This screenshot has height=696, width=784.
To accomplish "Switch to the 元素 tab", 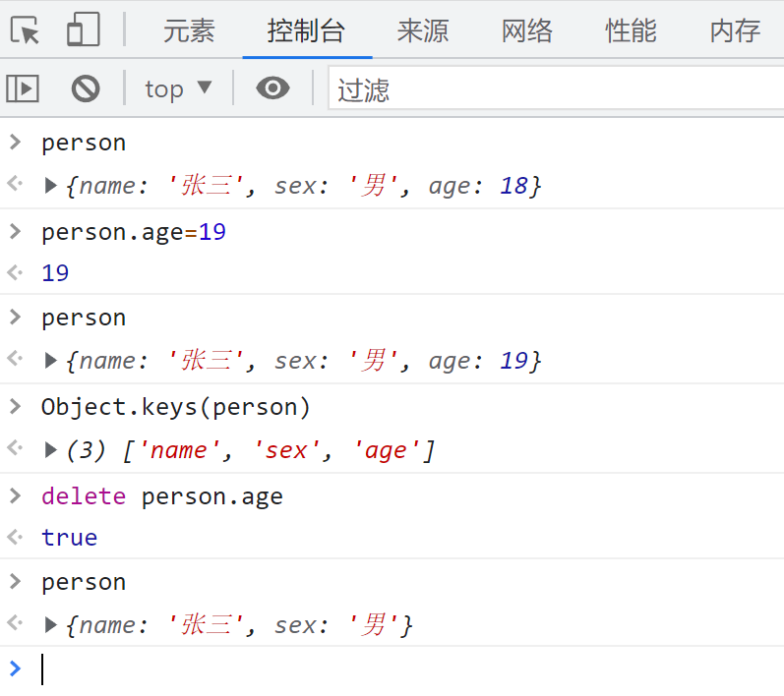I will click(189, 30).
